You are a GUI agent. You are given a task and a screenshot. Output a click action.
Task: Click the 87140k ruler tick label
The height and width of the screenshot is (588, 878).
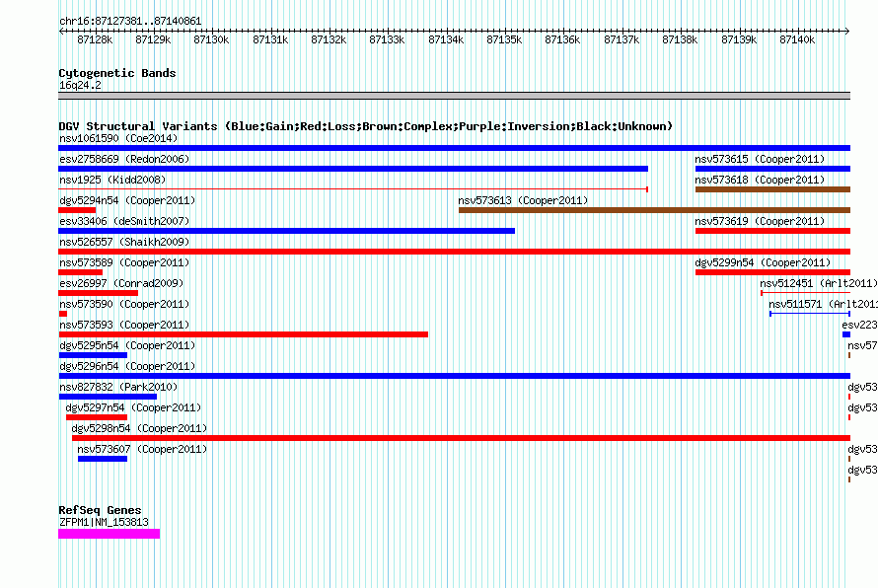point(797,39)
